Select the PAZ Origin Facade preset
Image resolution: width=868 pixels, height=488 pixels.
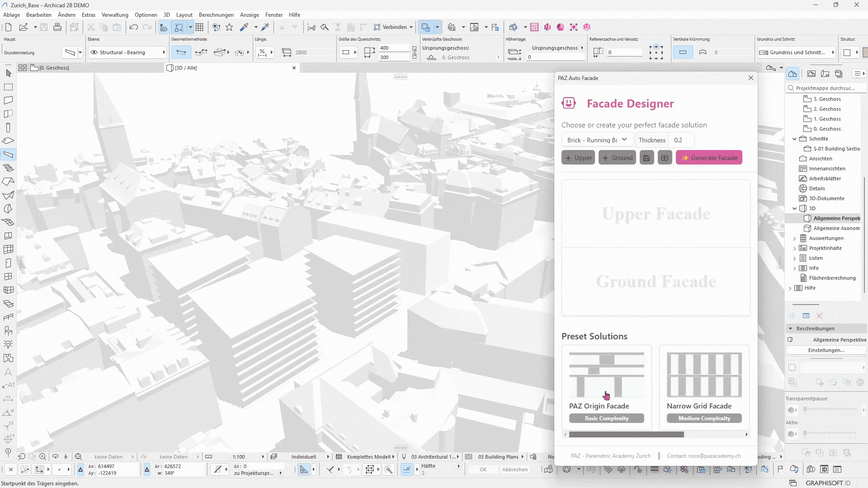pyautogui.click(x=606, y=387)
